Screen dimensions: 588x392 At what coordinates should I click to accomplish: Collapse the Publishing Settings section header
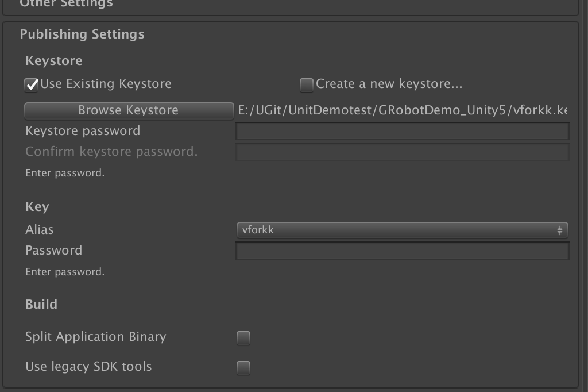click(x=82, y=34)
